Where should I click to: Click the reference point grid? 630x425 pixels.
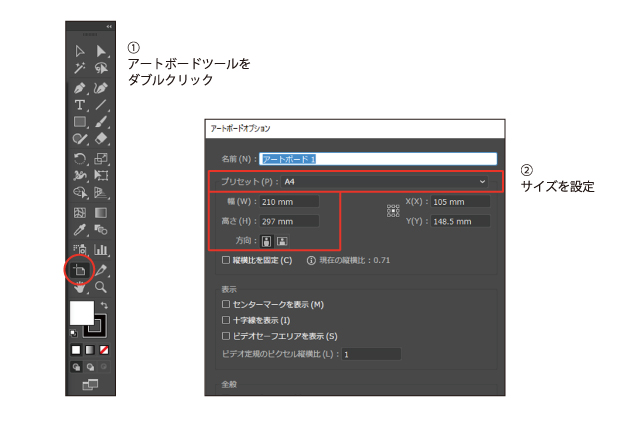393,211
